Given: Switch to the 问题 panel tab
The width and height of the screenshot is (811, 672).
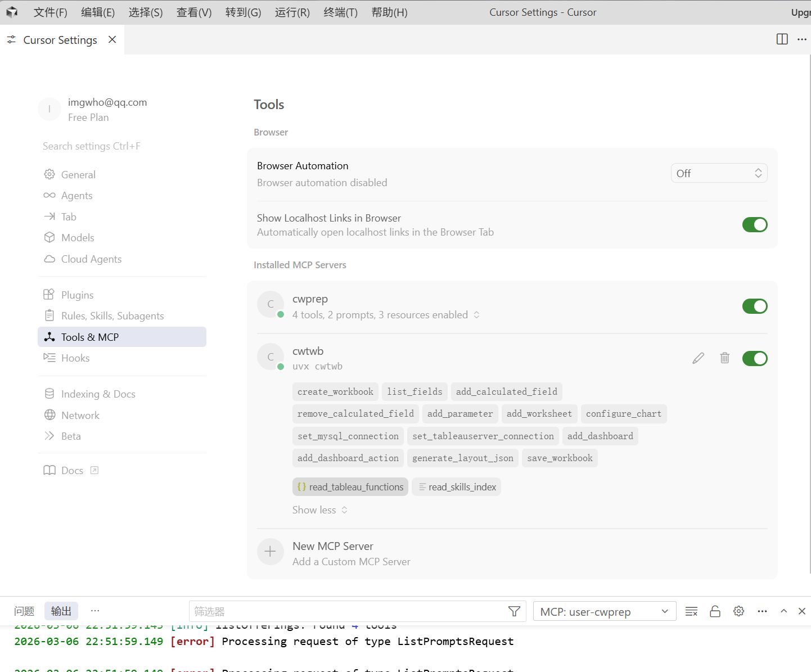Looking at the screenshot, I should coord(24,611).
